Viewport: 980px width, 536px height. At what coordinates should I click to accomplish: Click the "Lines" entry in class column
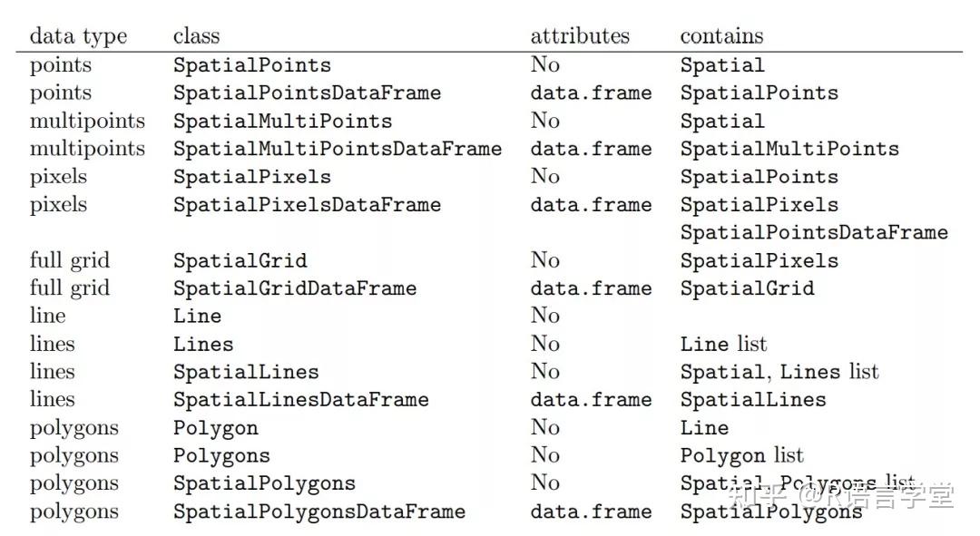[x=203, y=345]
